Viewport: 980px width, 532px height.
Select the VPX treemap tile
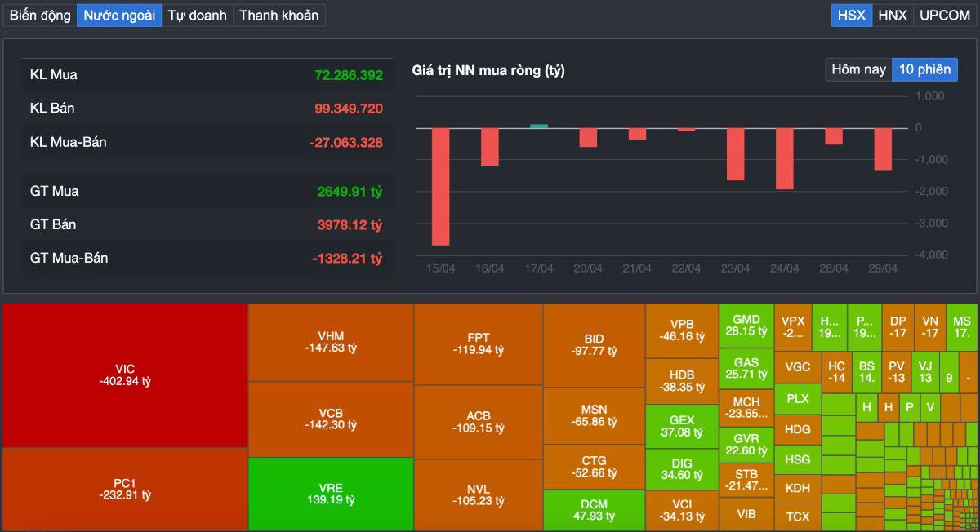point(793,327)
